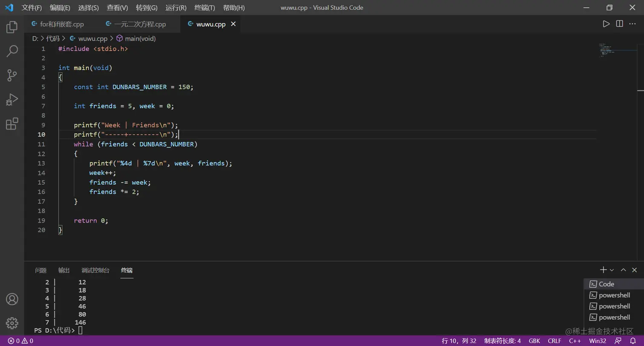The height and width of the screenshot is (346, 644).
Task: Open the Explorer sidebar
Action: (11, 26)
